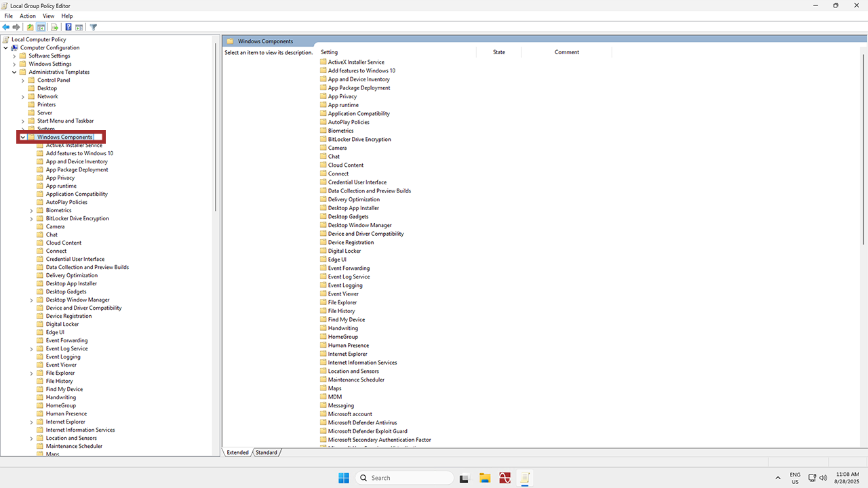This screenshot has width=868, height=488.
Task: Collapse the Windows Components tree node
Action: (22, 138)
